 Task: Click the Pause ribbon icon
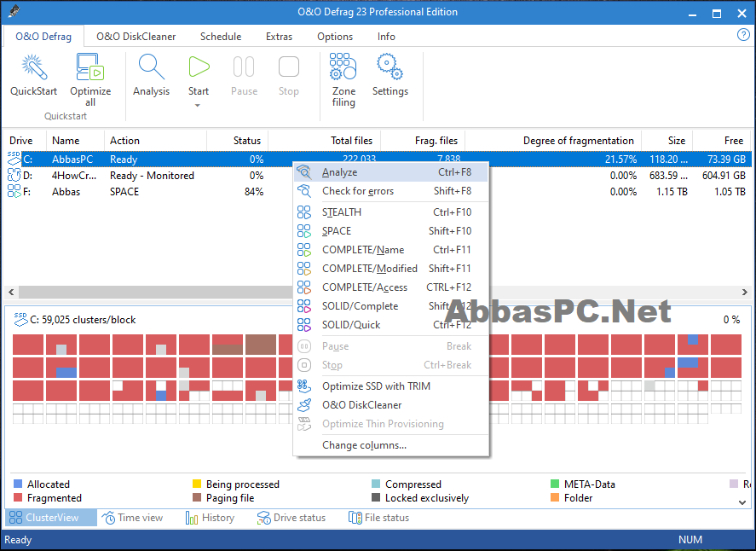pyautogui.click(x=244, y=67)
